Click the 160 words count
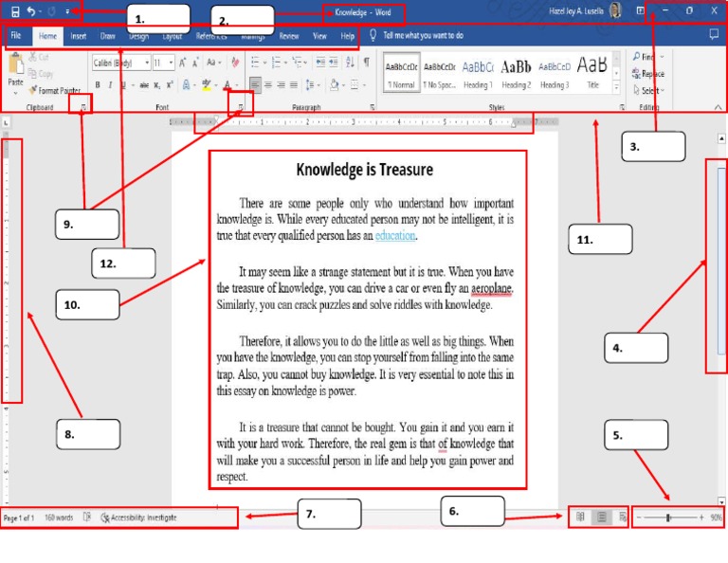The width and height of the screenshot is (728, 563). [59, 518]
